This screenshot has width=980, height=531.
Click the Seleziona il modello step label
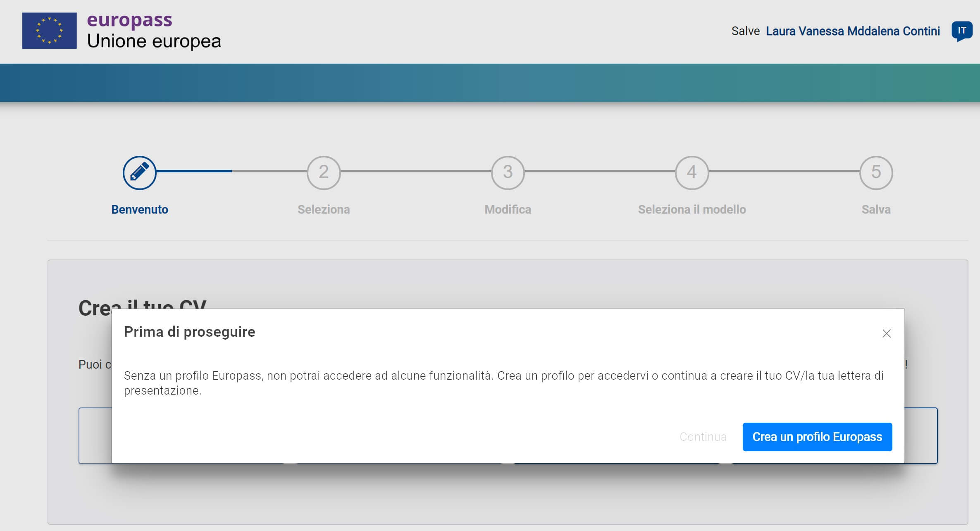(x=691, y=210)
